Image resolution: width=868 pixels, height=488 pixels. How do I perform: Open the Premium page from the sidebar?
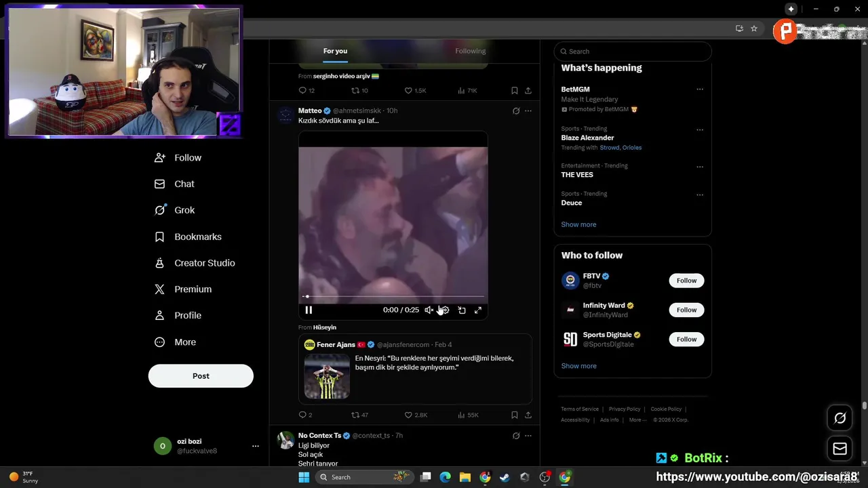point(183,289)
